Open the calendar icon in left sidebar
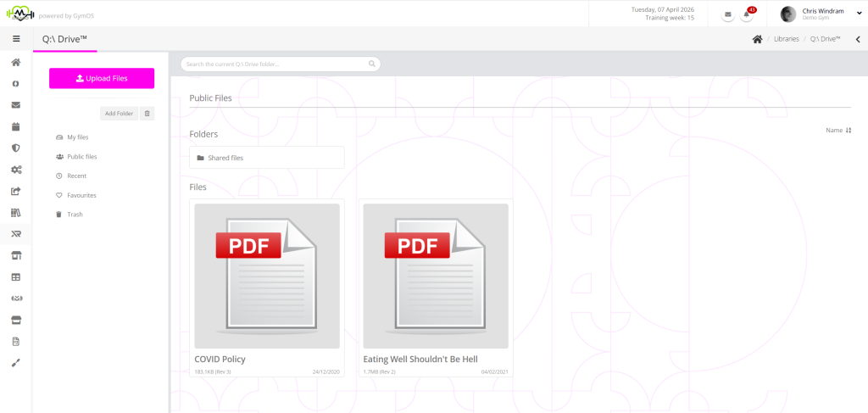Screen dimensions: 868x413 (x=15, y=127)
